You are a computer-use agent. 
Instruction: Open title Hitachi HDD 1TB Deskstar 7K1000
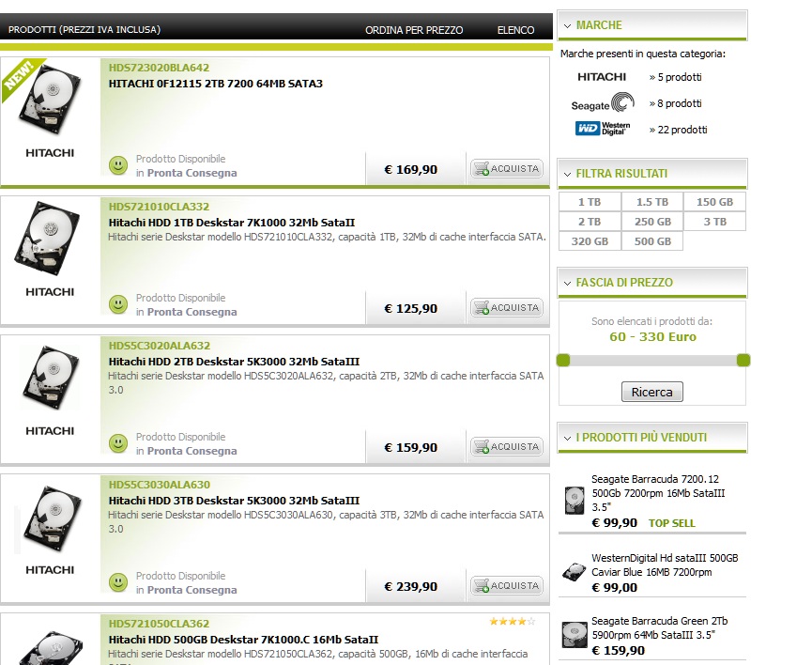pyautogui.click(x=232, y=223)
